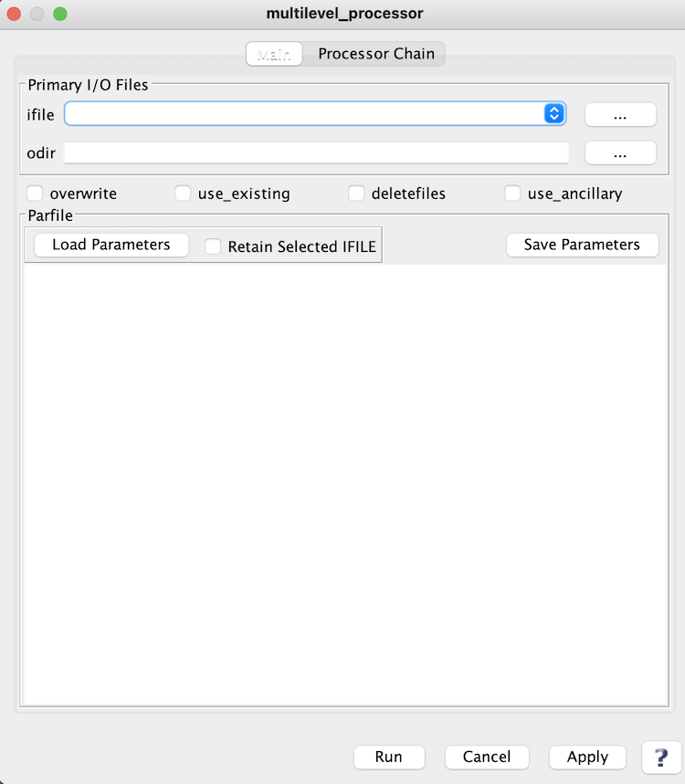Apply the current settings
The image size is (685, 784).
tap(587, 757)
